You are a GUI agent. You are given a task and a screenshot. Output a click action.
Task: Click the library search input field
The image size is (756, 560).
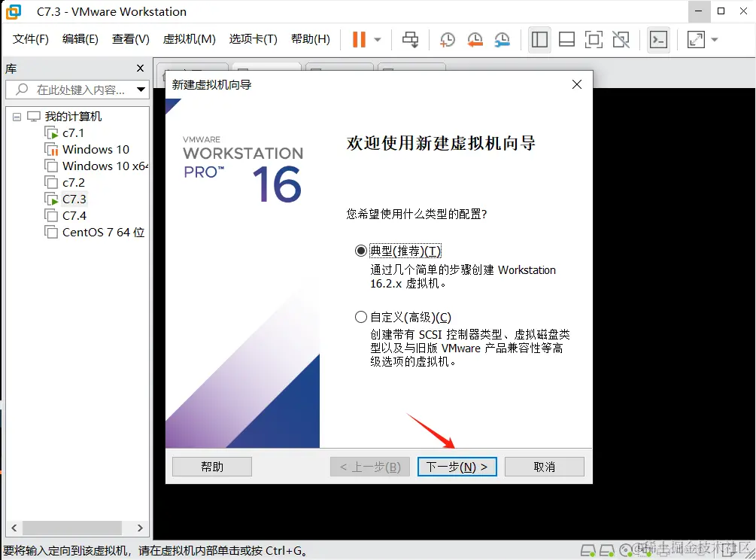pos(77,90)
